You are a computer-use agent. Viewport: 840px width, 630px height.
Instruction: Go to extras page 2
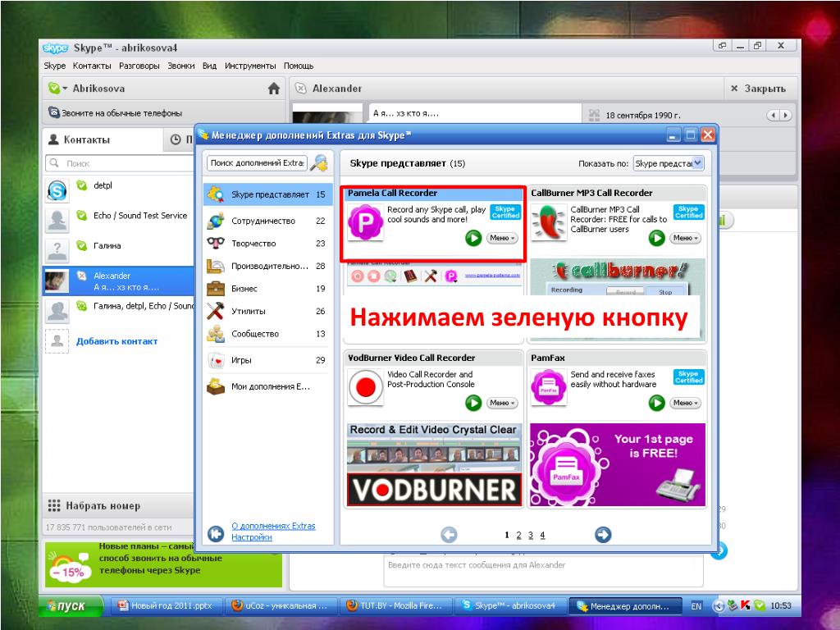(x=518, y=535)
